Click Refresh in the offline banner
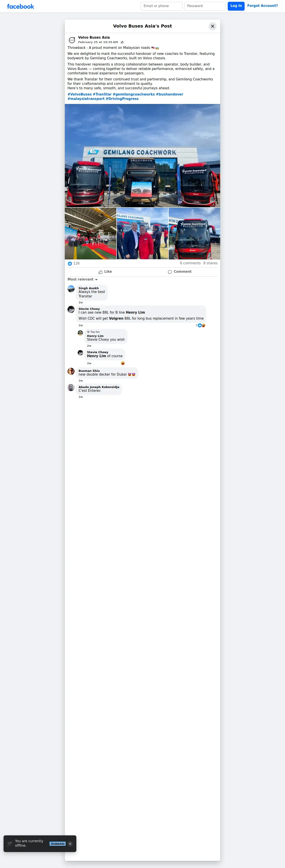The image size is (285, 868). (x=57, y=843)
